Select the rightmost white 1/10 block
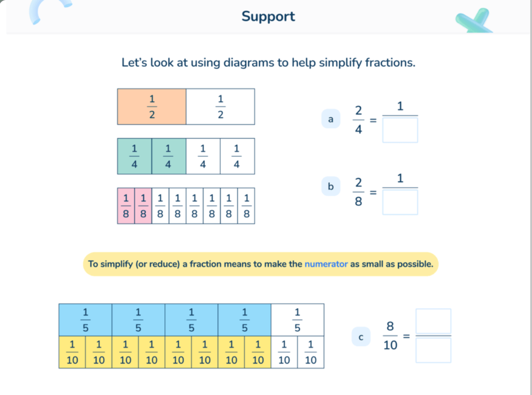This screenshot has width=532, height=395. click(x=311, y=352)
